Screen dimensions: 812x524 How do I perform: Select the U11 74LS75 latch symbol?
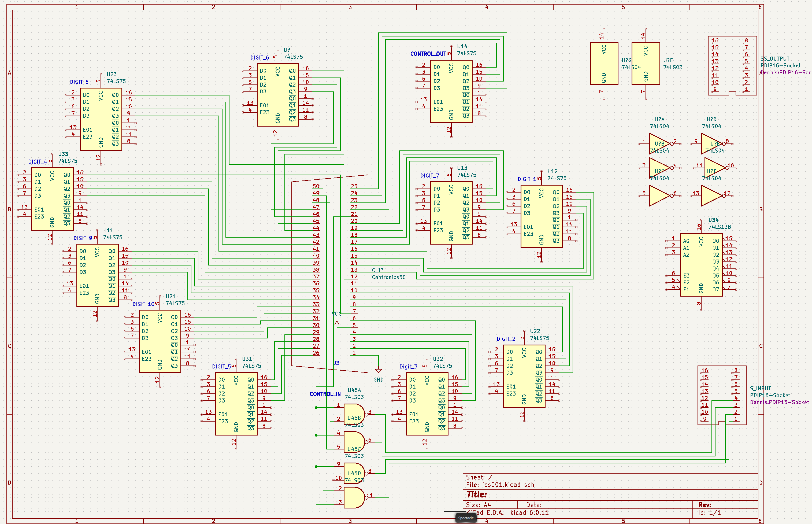click(98, 275)
